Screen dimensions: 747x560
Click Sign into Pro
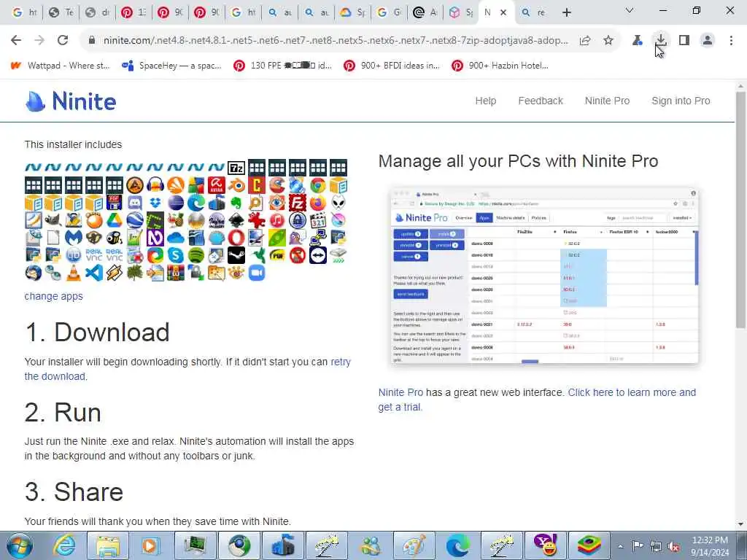(x=681, y=101)
